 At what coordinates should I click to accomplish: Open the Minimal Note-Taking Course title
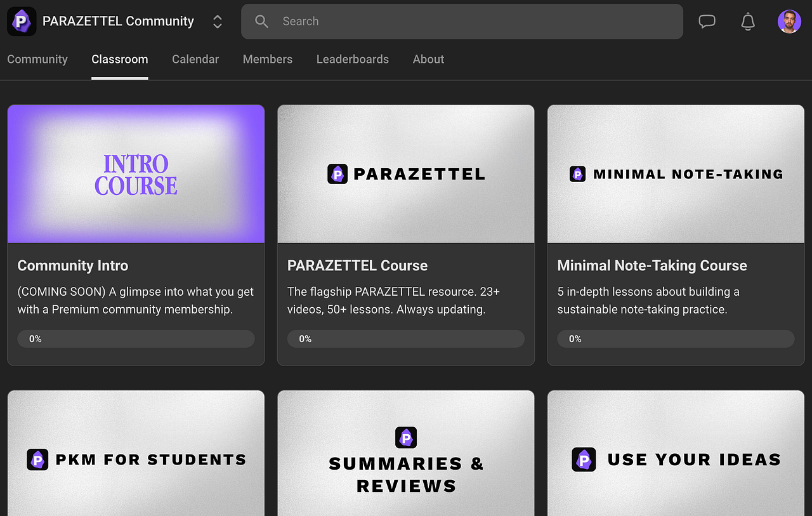click(652, 266)
